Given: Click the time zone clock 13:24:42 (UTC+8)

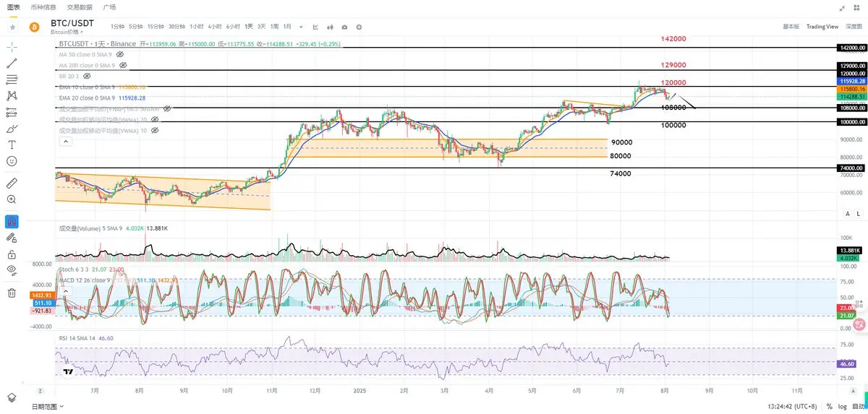Looking at the screenshot, I should pos(791,407).
